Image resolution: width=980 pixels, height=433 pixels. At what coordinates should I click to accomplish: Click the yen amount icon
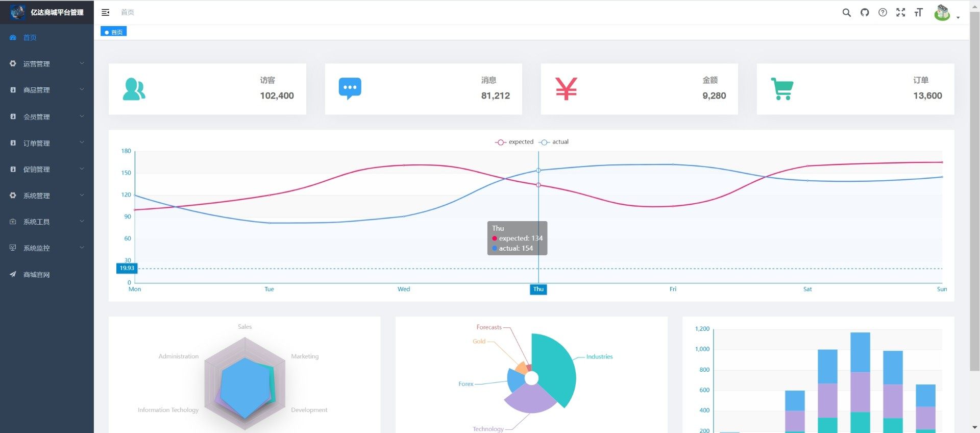point(566,89)
